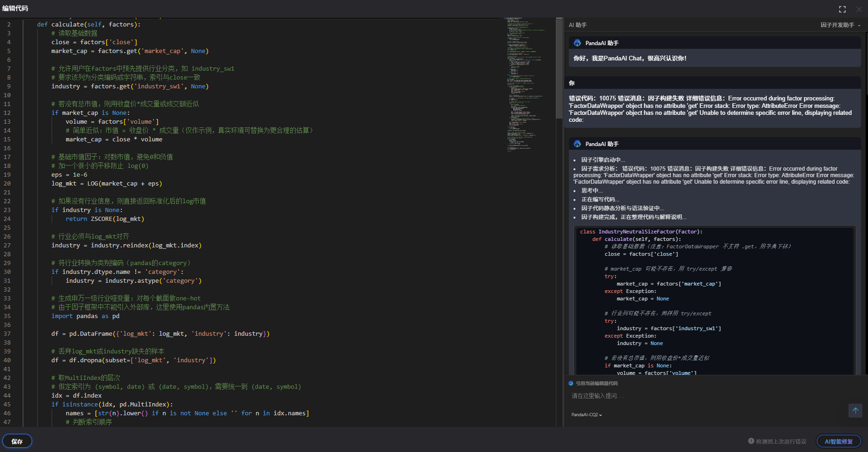Click line number 24 in the gutter
This screenshot has width=868, height=452.
click(x=7, y=219)
